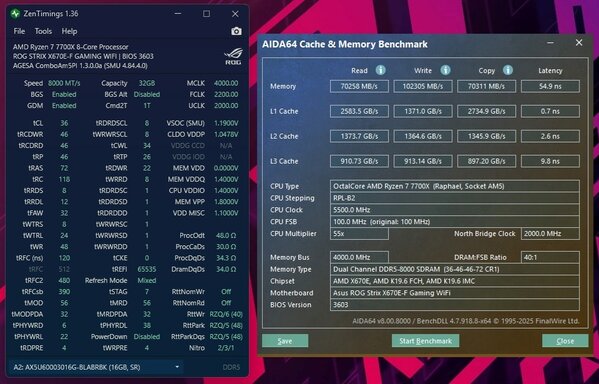Click the ROG logo in ZenTimings
The image size is (599, 384).
(233, 56)
